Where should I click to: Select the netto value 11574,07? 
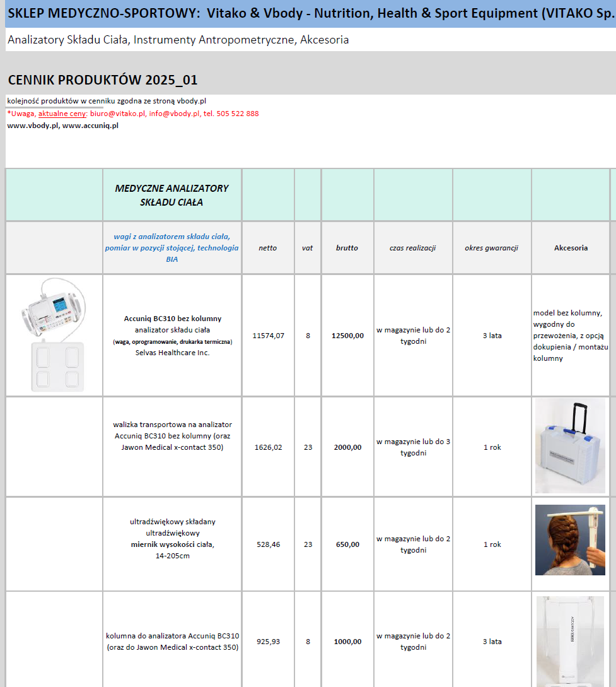(268, 336)
